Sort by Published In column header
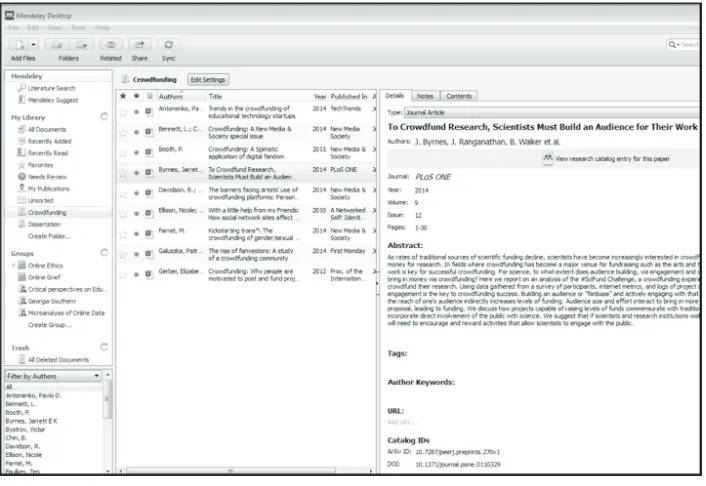Viewport: 706px width, 486px height. (348, 96)
